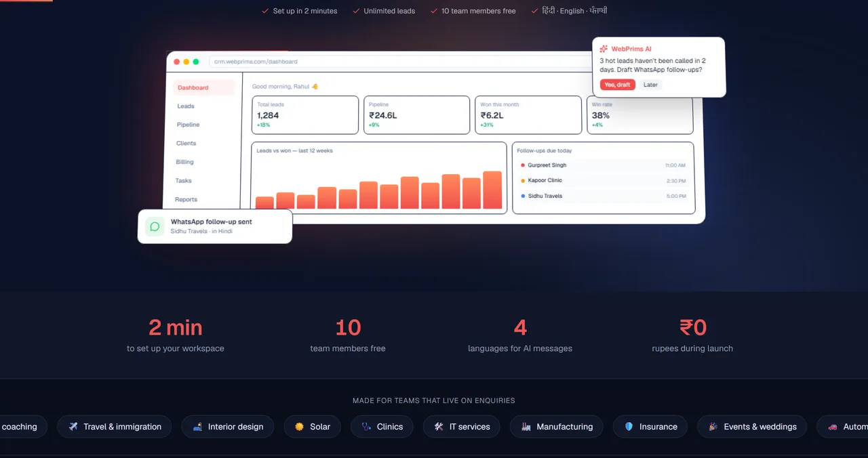Click the checkmark beside 10 team members free
This screenshot has width=868, height=458.
pyautogui.click(x=434, y=11)
